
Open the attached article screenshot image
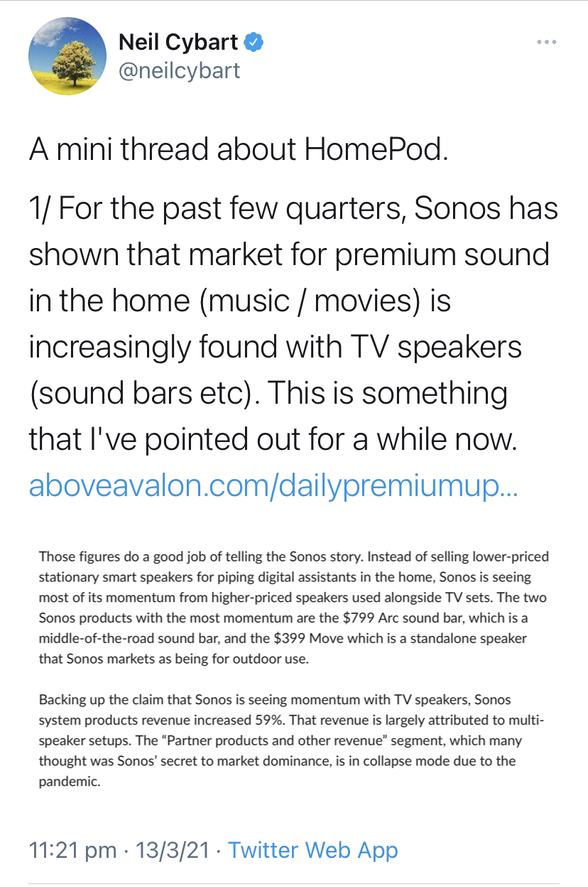[x=294, y=668]
